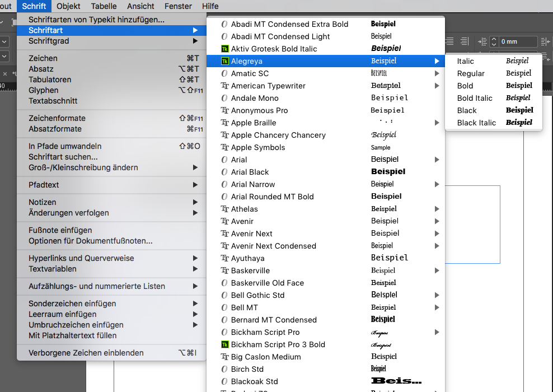
Task: Expand the Textvariablen submenu
Action: pos(111,268)
